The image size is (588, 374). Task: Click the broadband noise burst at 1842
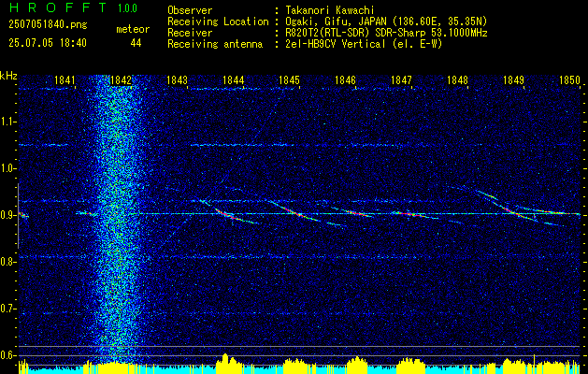pos(117,218)
